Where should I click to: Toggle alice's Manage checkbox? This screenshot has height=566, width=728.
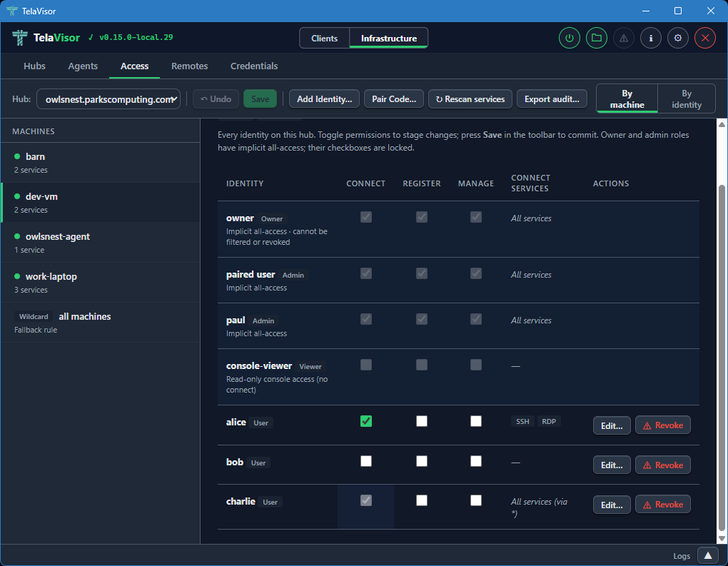click(476, 421)
